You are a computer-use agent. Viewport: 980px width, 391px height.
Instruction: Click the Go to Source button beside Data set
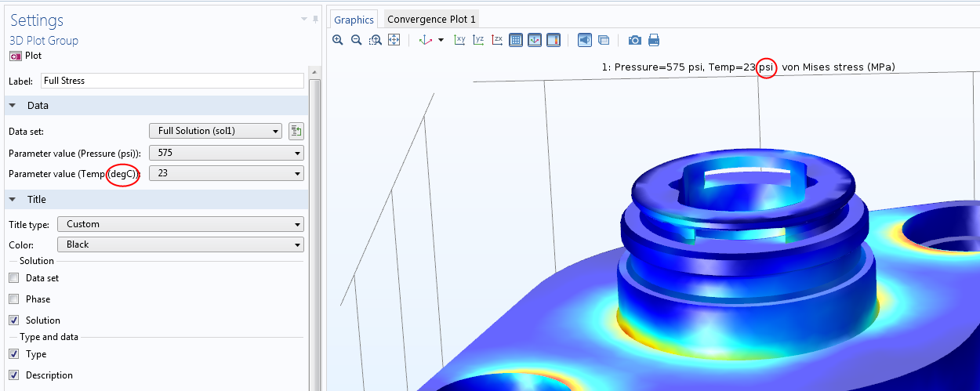(296, 131)
